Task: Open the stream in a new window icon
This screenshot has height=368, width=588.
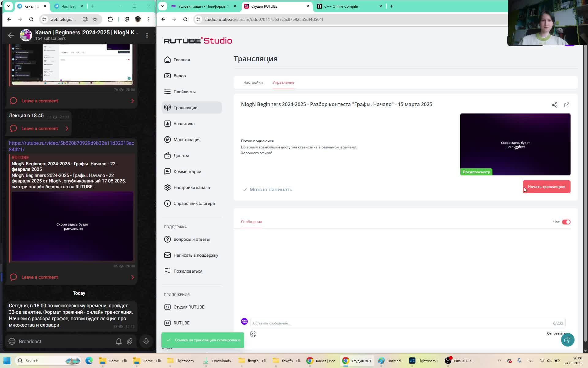Action: [567, 105]
